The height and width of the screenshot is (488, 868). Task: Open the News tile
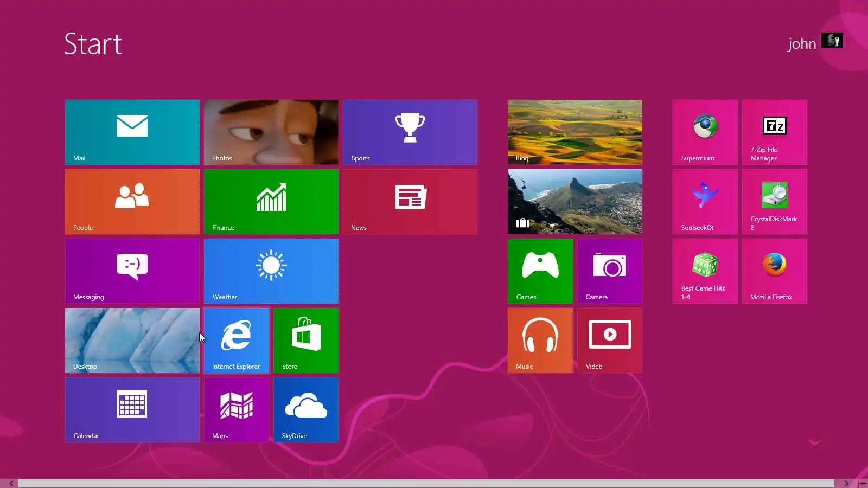[410, 202]
